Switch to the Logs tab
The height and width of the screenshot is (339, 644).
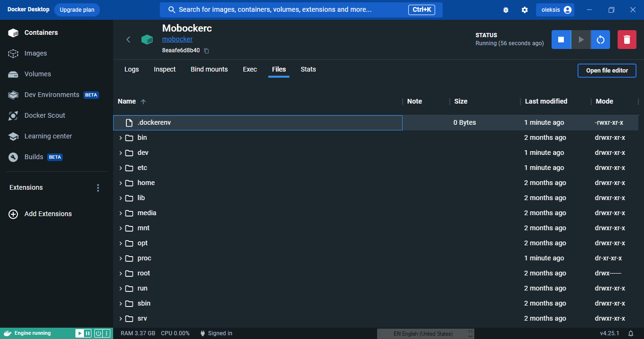[x=132, y=69]
